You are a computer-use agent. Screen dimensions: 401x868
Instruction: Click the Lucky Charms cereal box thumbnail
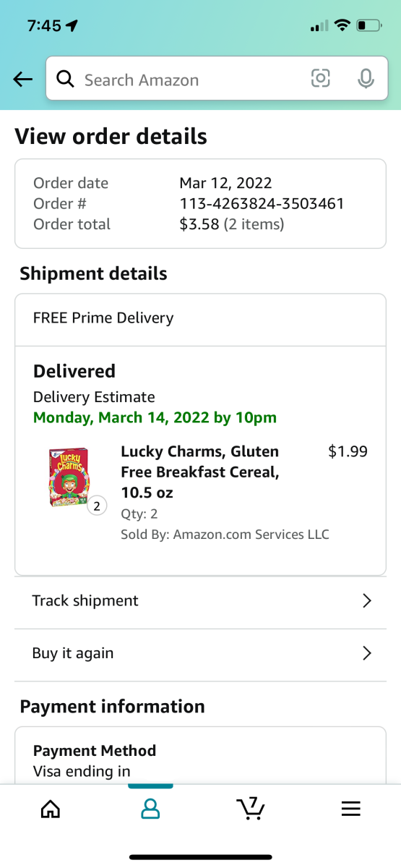tap(69, 477)
